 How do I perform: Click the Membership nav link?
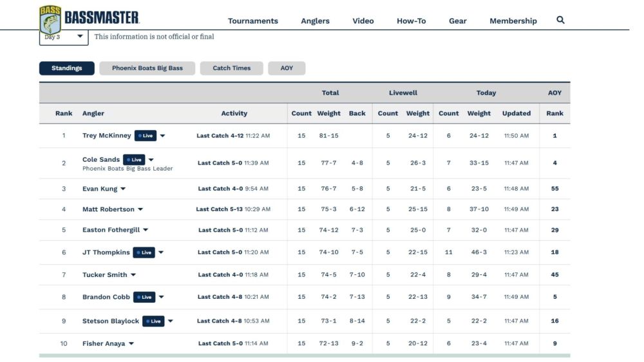click(x=513, y=21)
